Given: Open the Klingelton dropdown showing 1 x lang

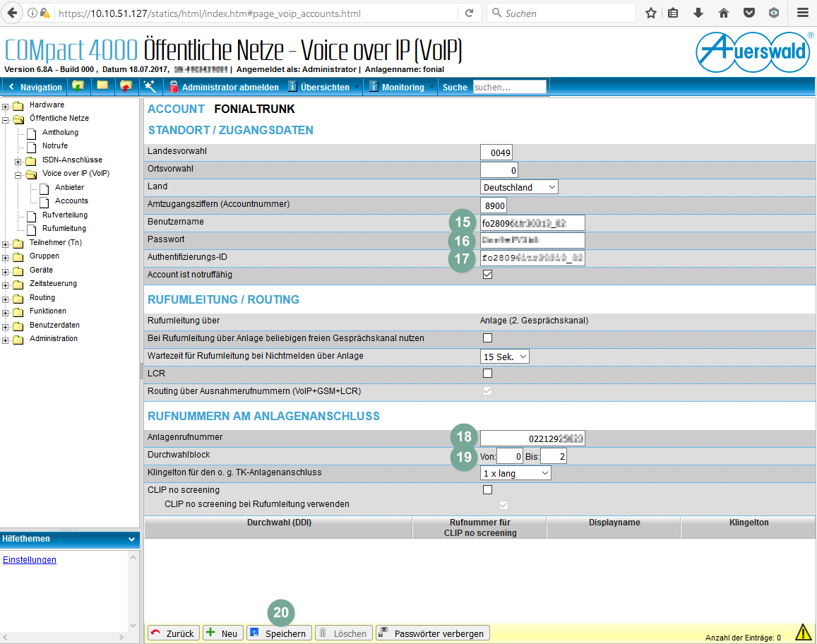Looking at the screenshot, I should [x=515, y=473].
